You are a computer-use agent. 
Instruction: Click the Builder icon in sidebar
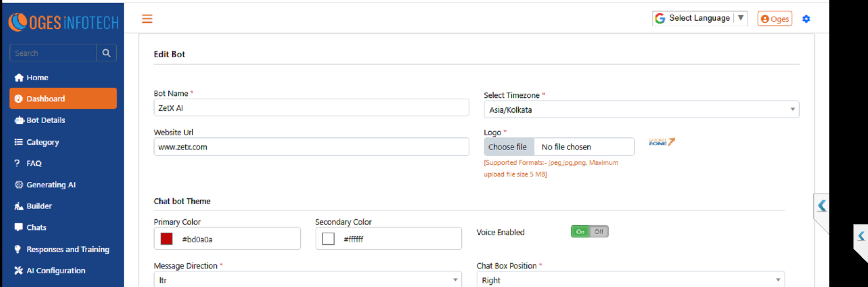(19, 206)
